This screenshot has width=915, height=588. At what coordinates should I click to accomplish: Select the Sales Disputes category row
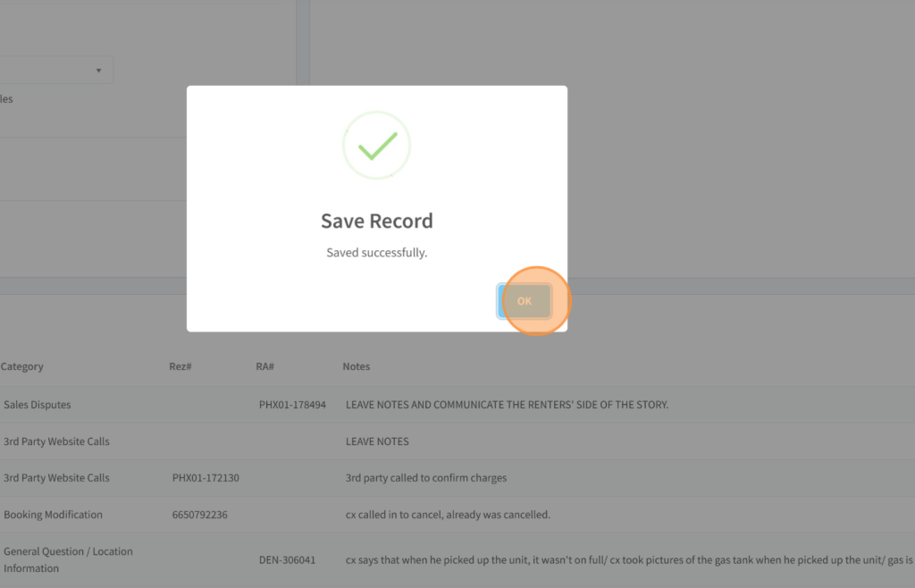point(37,405)
